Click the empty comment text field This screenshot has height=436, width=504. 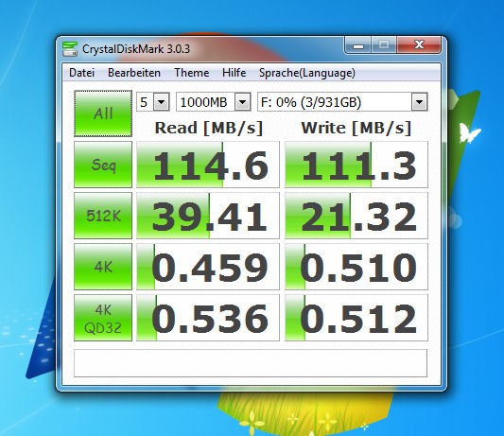[251, 363]
